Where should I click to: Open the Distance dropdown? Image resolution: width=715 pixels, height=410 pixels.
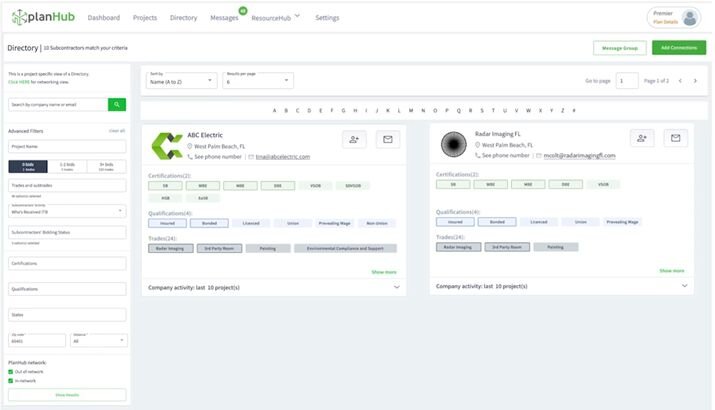98,340
